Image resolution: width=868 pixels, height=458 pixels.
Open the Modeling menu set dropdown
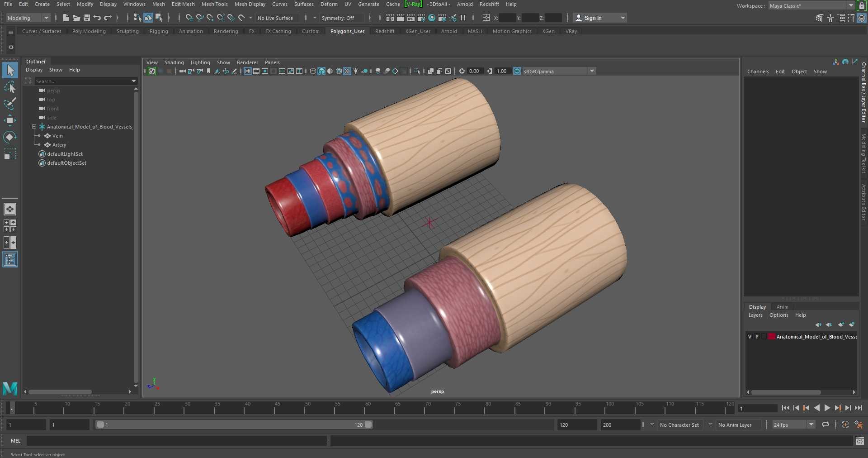pos(28,18)
